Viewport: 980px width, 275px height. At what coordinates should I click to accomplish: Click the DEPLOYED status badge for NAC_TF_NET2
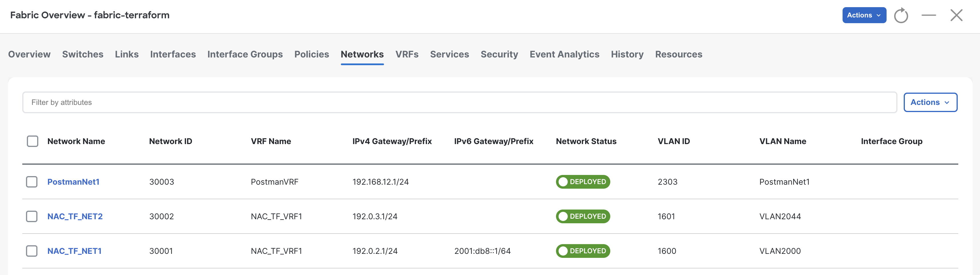pos(583,216)
